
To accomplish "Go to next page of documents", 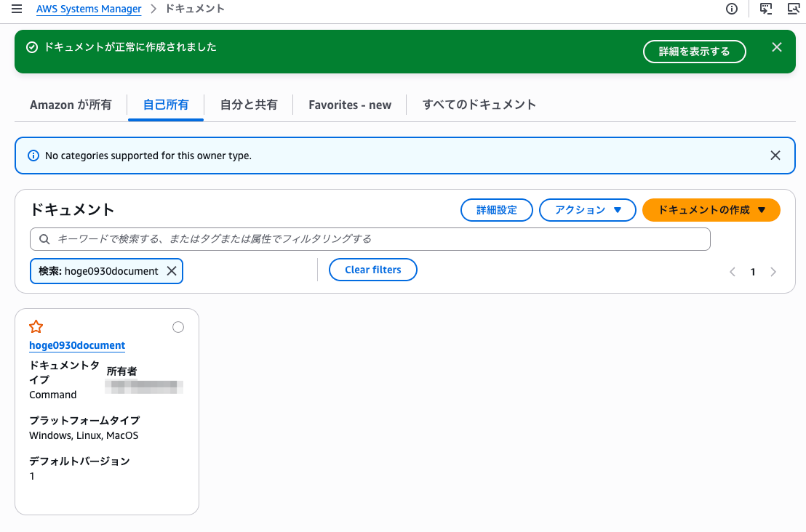I will (x=773, y=272).
